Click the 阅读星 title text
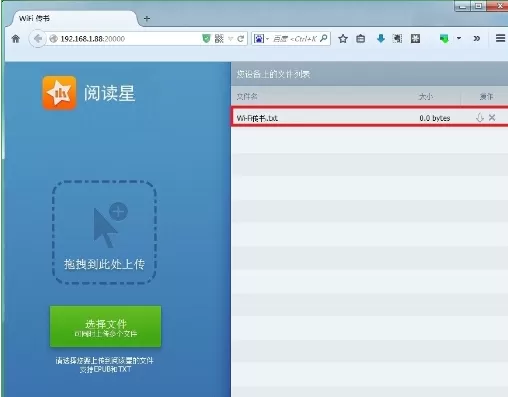The width and height of the screenshot is (508, 397). pyautogui.click(x=109, y=93)
